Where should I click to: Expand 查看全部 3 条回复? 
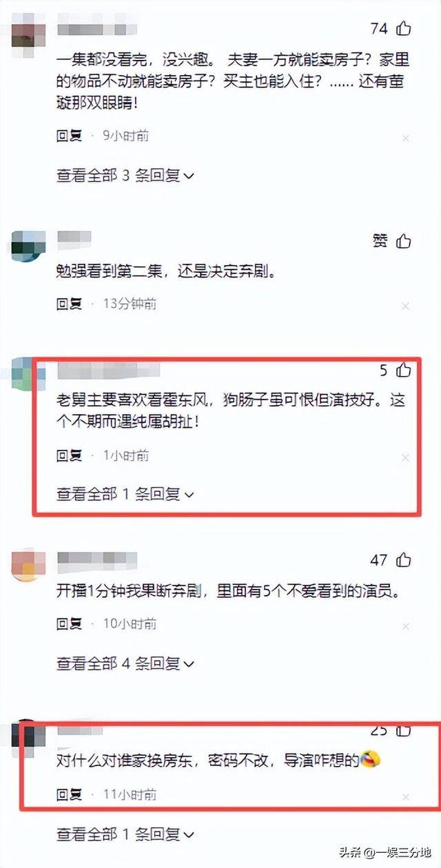click(125, 176)
